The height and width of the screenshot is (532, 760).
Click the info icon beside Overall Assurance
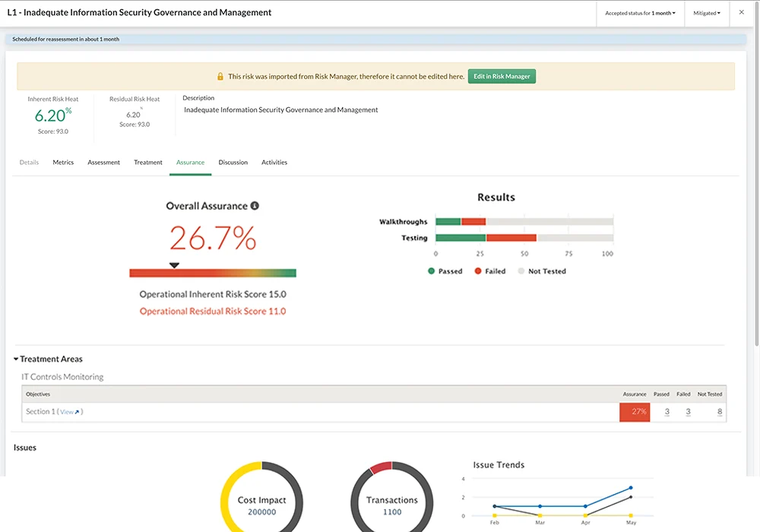(253, 205)
